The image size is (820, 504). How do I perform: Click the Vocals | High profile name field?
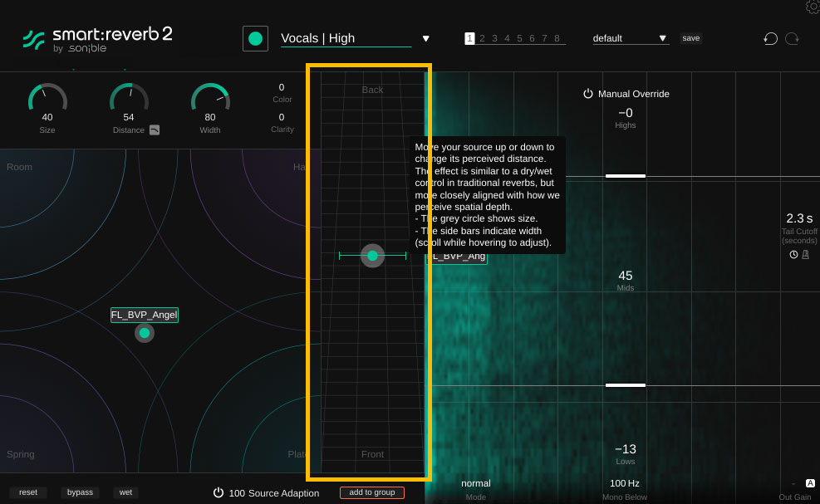tap(346, 38)
